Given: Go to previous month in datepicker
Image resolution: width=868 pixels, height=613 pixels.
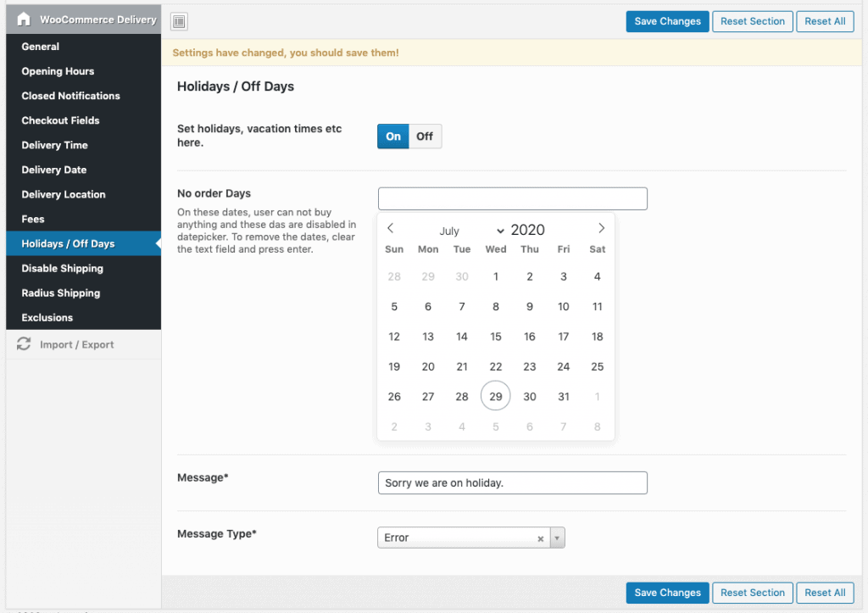Looking at the screenshot, I should pyautogui.click(x=391, y=228).
